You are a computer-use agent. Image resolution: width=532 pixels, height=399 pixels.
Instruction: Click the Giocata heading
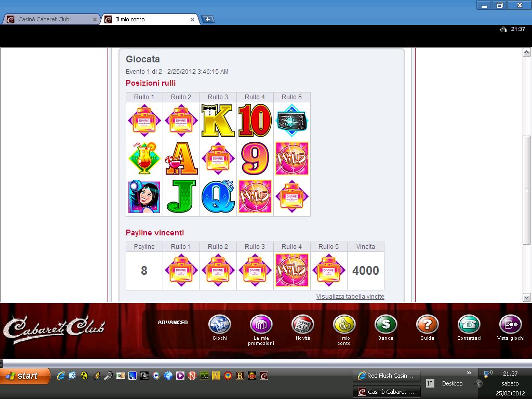pos(142,59)
